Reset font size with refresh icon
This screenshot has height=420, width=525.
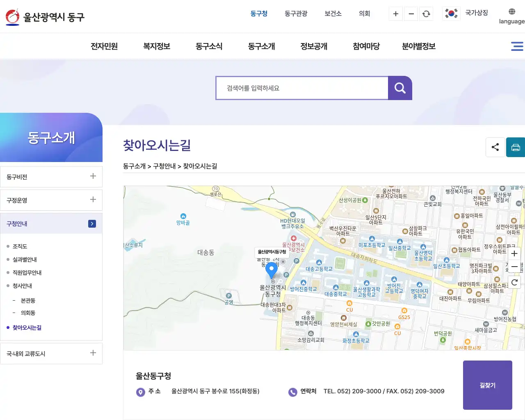coord(426,14)
